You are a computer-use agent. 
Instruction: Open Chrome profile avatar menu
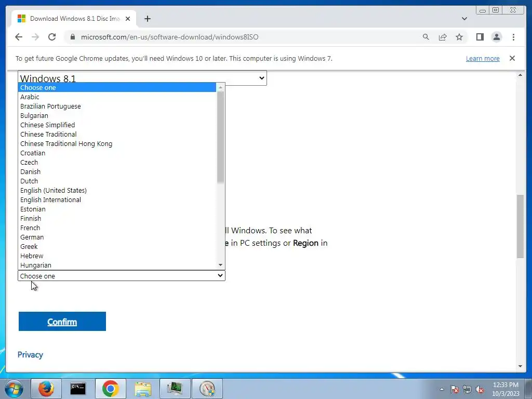coord(496,37)
